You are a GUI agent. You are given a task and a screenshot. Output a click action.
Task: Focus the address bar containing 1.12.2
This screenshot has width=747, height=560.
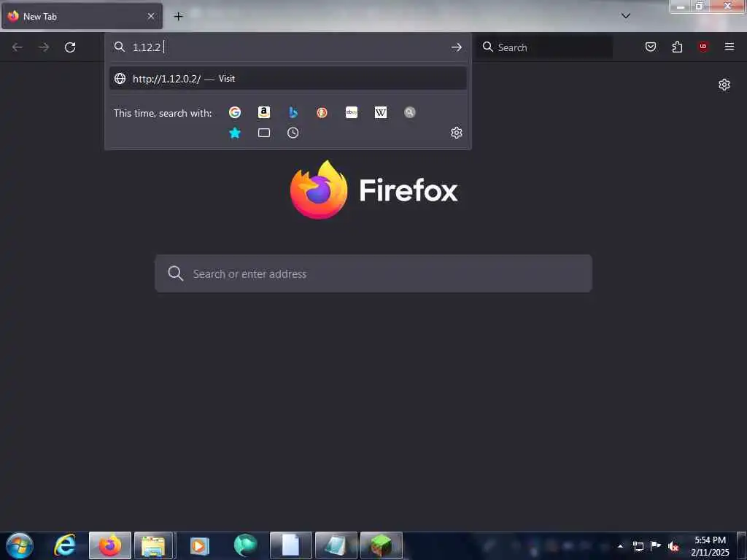287,47
